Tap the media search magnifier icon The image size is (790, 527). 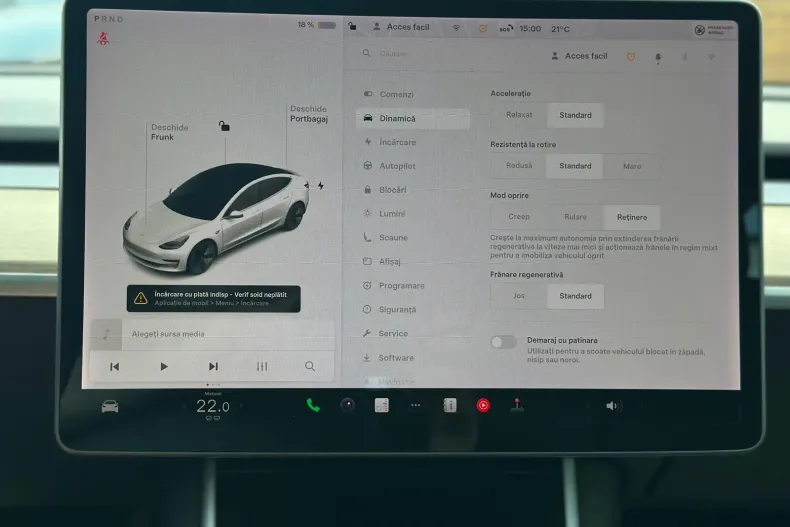click(310, 366)
